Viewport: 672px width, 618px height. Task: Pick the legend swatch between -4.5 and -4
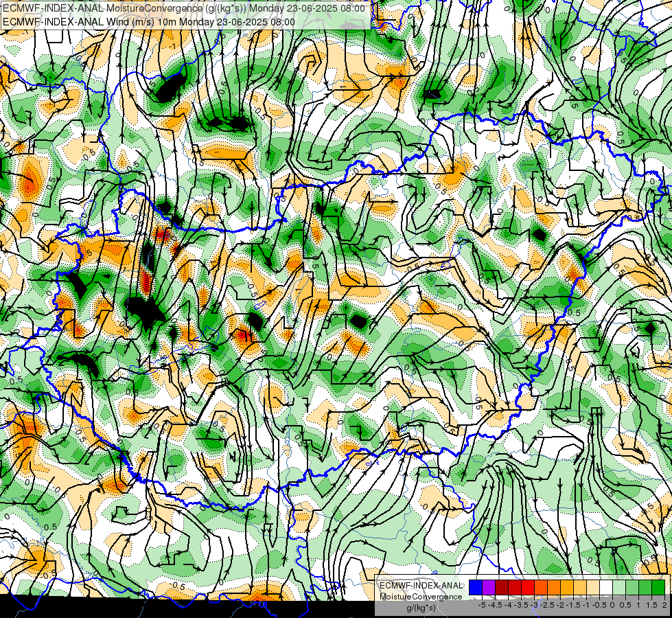[502, 587]
